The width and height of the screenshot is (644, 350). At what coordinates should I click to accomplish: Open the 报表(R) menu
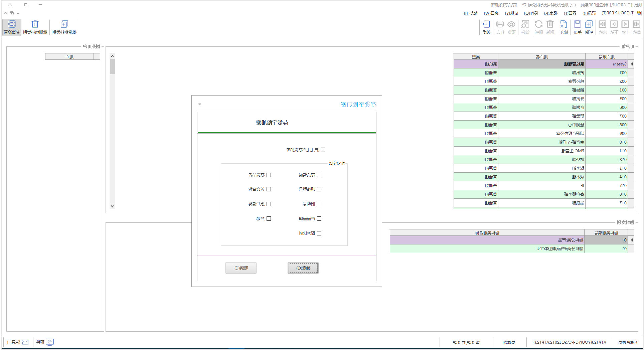(x=550, y=13)
